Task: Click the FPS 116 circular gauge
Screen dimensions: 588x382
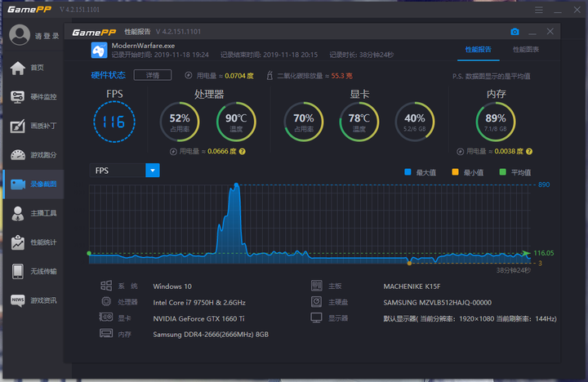Action: coord(114,122)
